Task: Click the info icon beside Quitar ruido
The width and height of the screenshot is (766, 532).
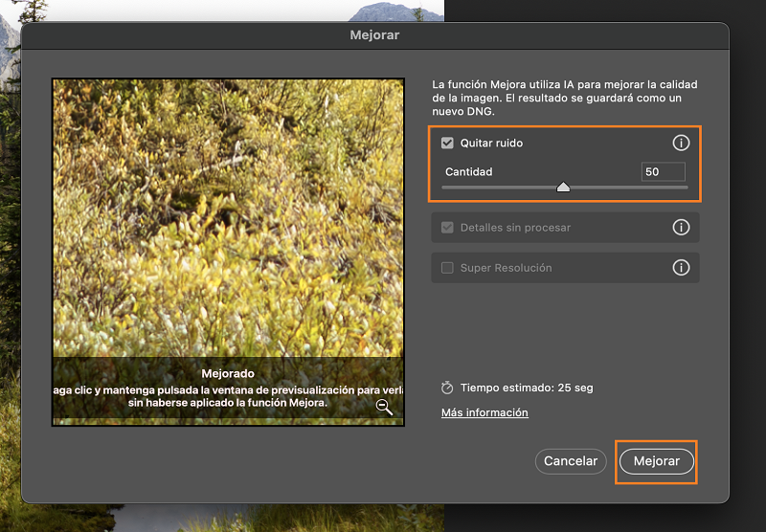Action: point(681,144)
